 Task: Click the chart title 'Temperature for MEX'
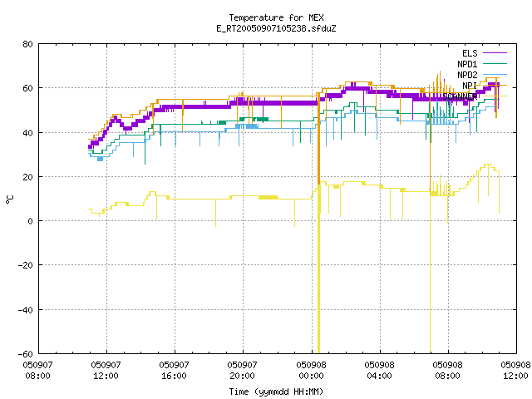coord(276,17)
